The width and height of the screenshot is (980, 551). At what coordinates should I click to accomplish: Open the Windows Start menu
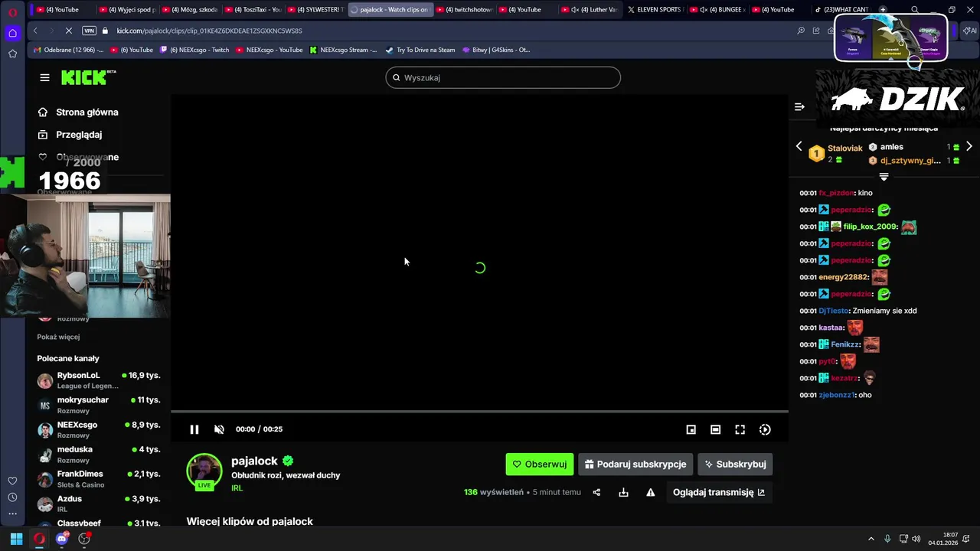pos(16,538)
